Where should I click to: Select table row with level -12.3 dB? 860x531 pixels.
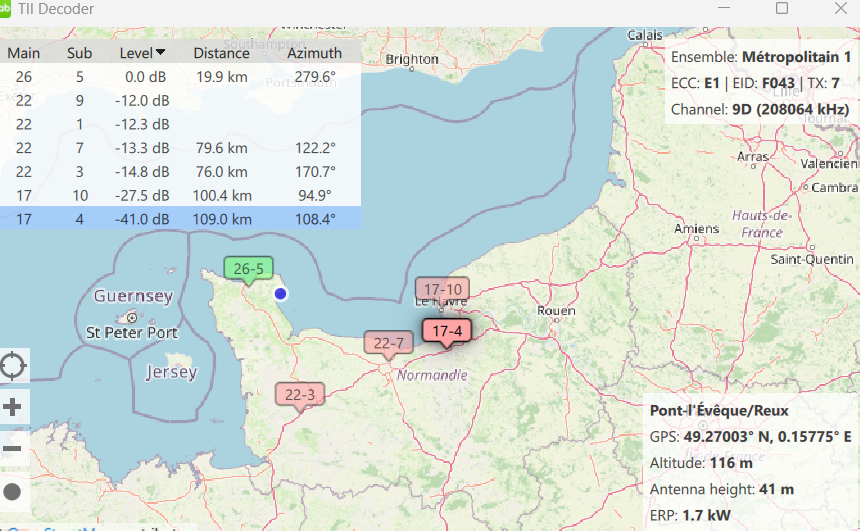(x=180, y=125)
